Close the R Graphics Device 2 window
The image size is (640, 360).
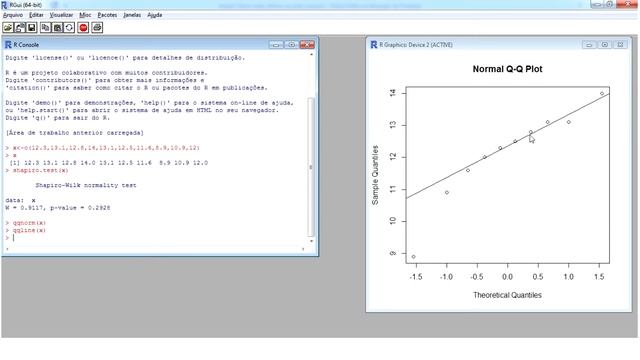pyautogui.click(x=620, y=44)
